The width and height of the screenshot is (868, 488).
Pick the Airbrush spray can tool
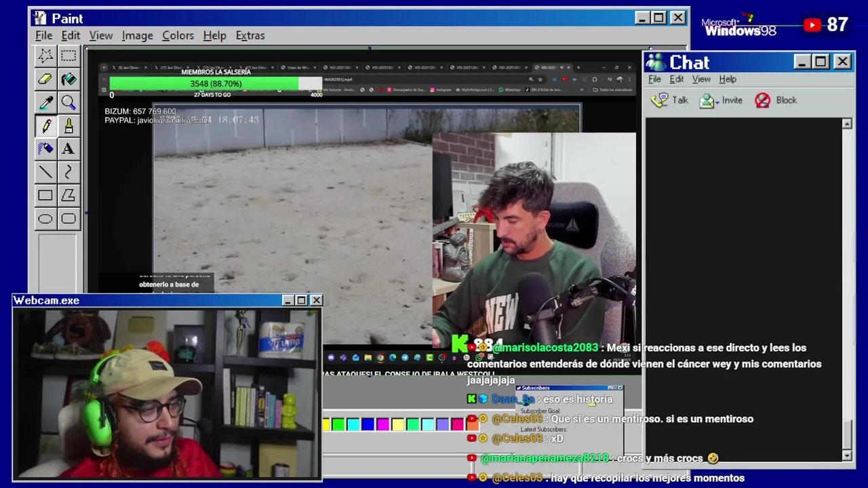click(45, 149)
